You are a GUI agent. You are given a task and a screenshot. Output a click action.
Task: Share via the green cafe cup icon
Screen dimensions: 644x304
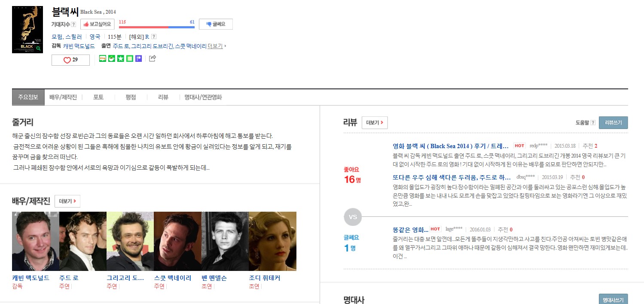tap(111, 58)
